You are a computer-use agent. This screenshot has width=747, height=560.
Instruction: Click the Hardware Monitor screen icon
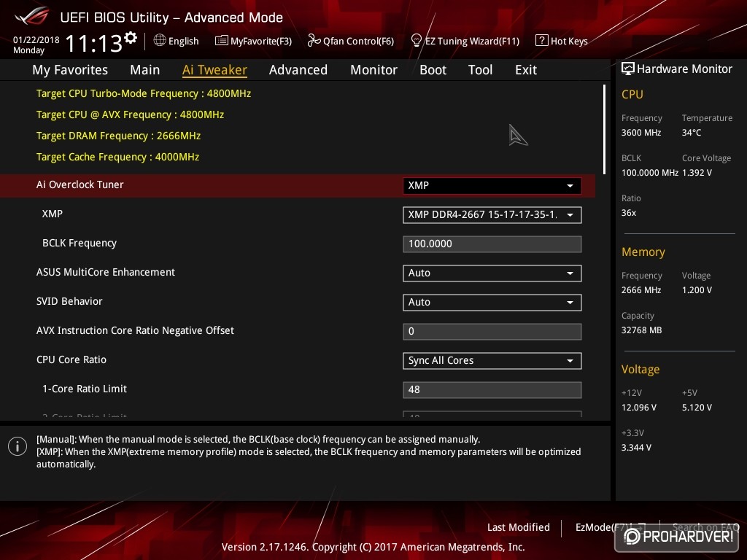point(627,69)
